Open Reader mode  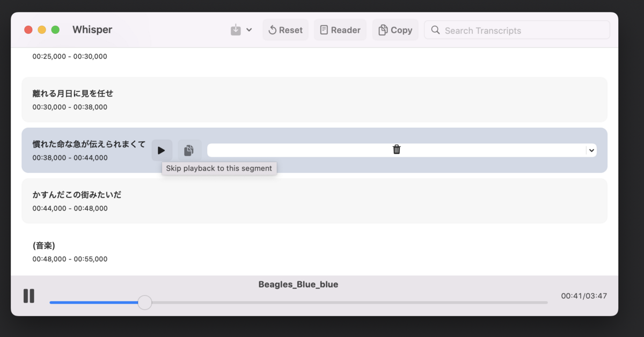pyautogui.click(x=340, y=30)
